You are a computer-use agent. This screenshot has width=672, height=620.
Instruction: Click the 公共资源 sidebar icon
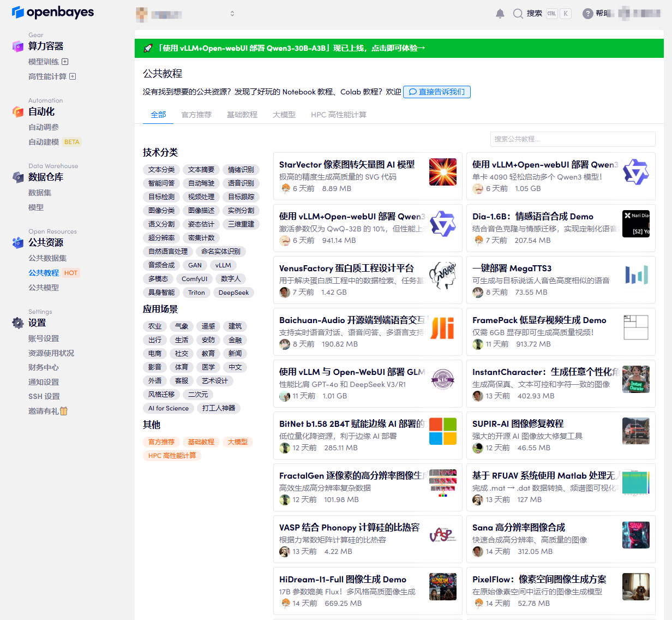[18, 243]
